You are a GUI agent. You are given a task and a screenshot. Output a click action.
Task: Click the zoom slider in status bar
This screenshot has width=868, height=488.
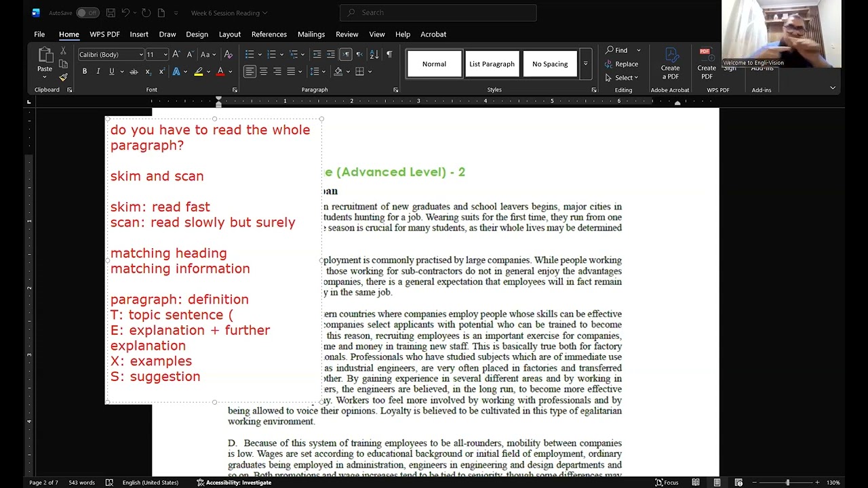click(787, 483)
